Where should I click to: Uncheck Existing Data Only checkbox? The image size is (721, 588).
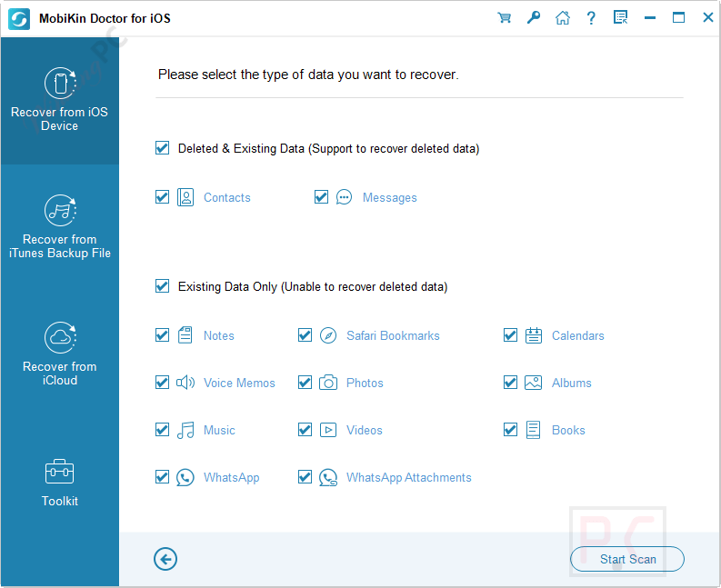(x=163, y=286)
